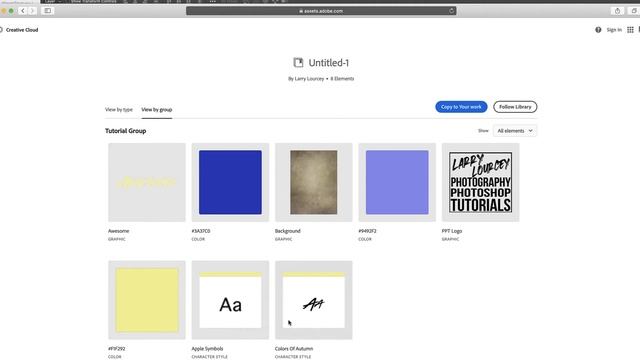Image resolution: width=640 pixels, height=360 pixels.
Task: Select the #3A37C0 dark blue swatch
Action: (230, 182)
